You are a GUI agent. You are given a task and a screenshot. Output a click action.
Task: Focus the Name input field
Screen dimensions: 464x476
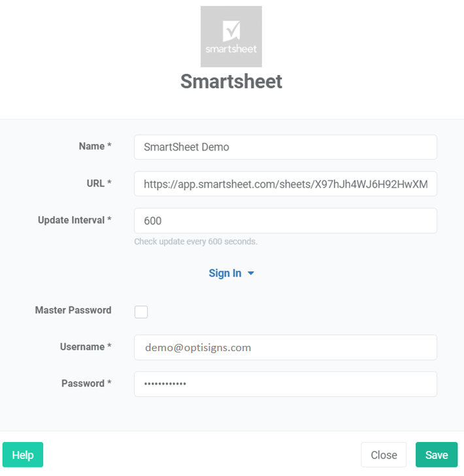pyautogui.click(x=286, y=147)
